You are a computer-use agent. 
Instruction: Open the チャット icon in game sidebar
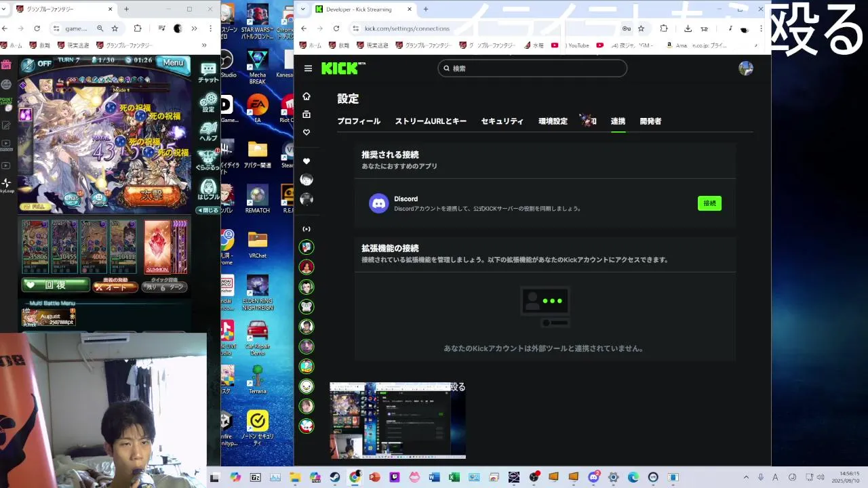208,72
